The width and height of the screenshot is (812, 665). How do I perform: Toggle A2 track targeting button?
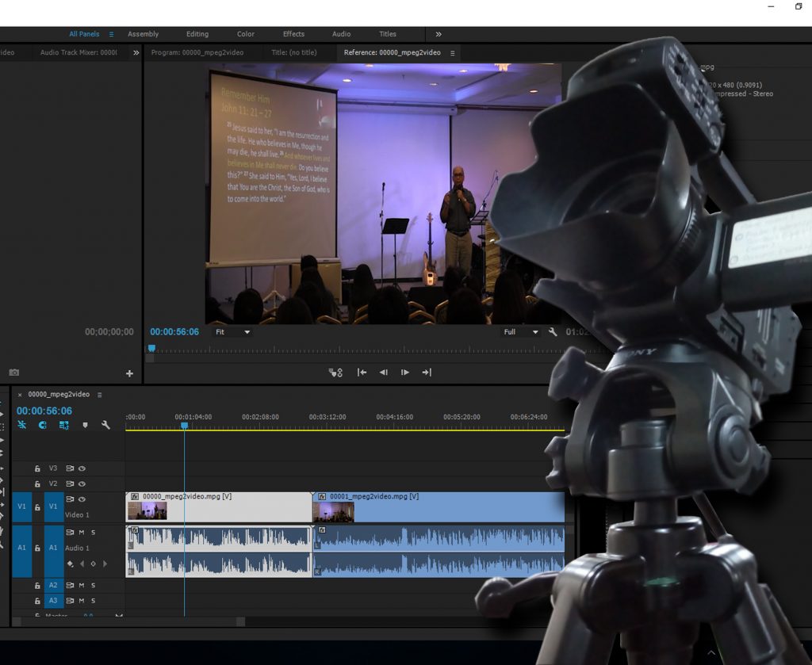pyautogui.click(x=53, y=585)
